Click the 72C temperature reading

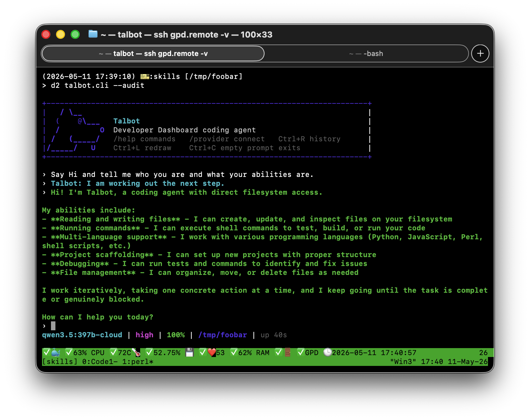pos(125,353)
